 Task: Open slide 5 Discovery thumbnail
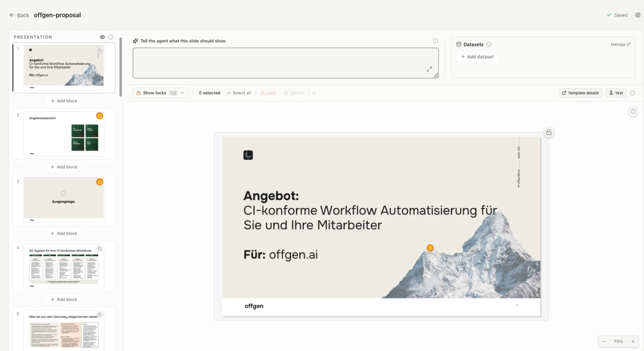pyautogui.click(x=64, y=330)
